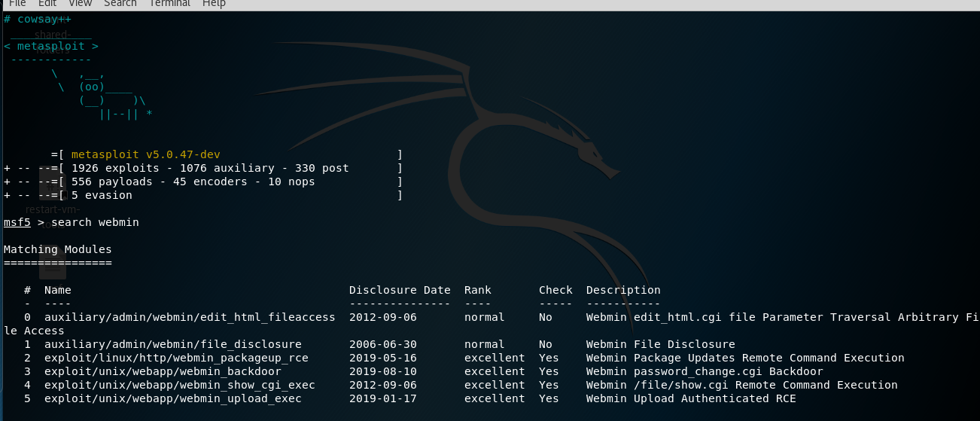
Task: Click 'Webmin password_change.cgi Backdoor' description
Action: coord(705,372)
